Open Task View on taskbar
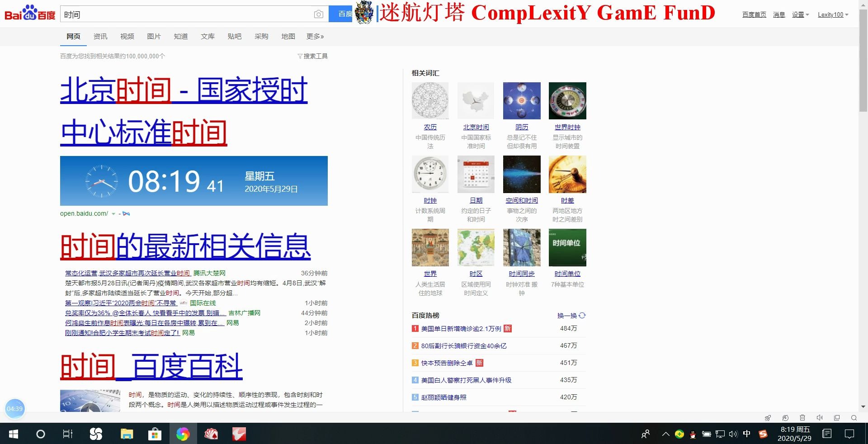Viewport: 868px width, 444px height. (x=67, y=434)
